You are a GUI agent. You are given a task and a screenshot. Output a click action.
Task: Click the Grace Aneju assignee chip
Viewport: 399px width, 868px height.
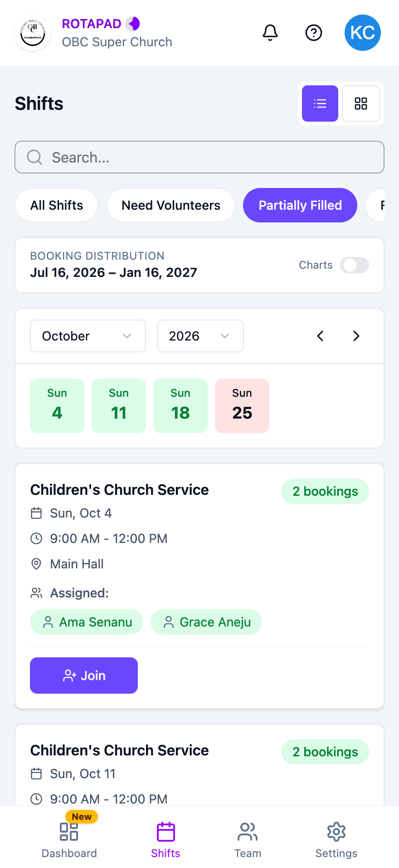(x=206, y=622)
